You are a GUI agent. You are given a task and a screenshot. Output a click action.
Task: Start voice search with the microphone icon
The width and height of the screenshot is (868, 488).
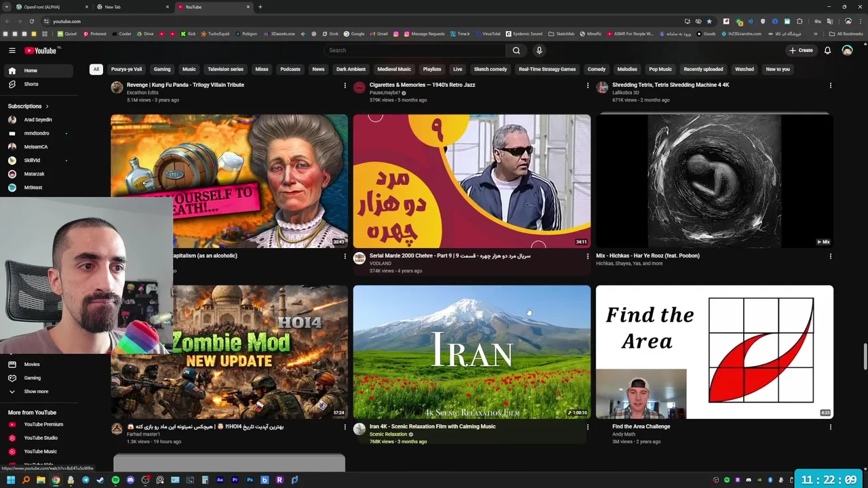tap(539, 50)
